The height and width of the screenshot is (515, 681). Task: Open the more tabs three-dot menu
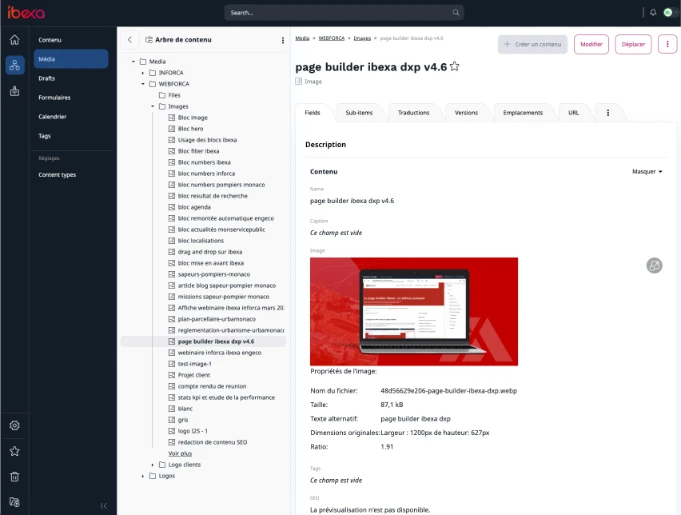tap(608, 112)
